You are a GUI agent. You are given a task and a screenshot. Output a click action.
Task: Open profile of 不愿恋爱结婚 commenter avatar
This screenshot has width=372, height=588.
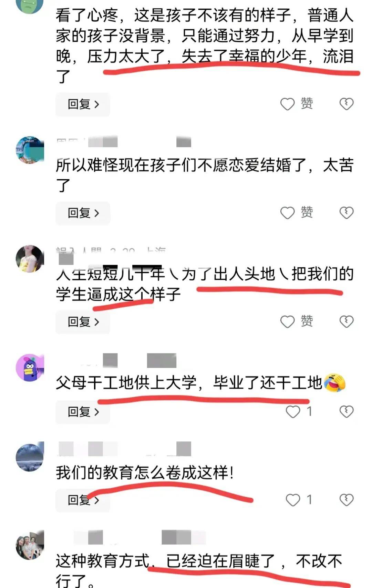coord(30,150)
